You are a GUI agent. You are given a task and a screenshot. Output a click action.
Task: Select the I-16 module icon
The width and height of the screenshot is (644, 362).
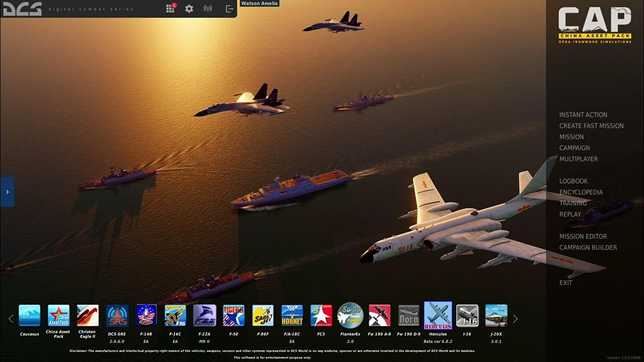[467, 315]
